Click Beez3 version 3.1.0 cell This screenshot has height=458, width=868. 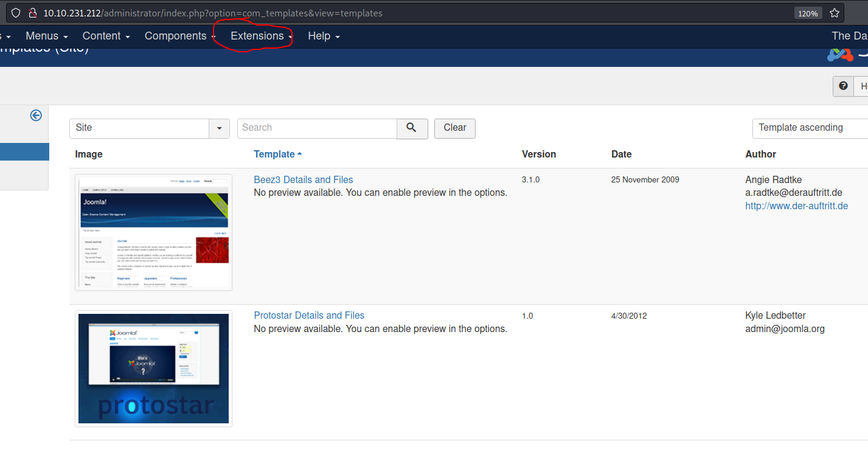(531, 179)
